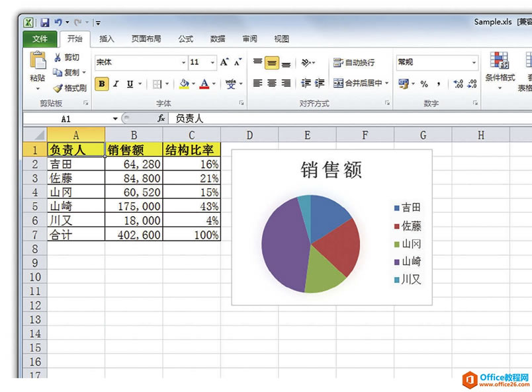Expand the Name Box dropdown arrow
This screenshot has width=532, height=392.
click(x=115, y=119)
